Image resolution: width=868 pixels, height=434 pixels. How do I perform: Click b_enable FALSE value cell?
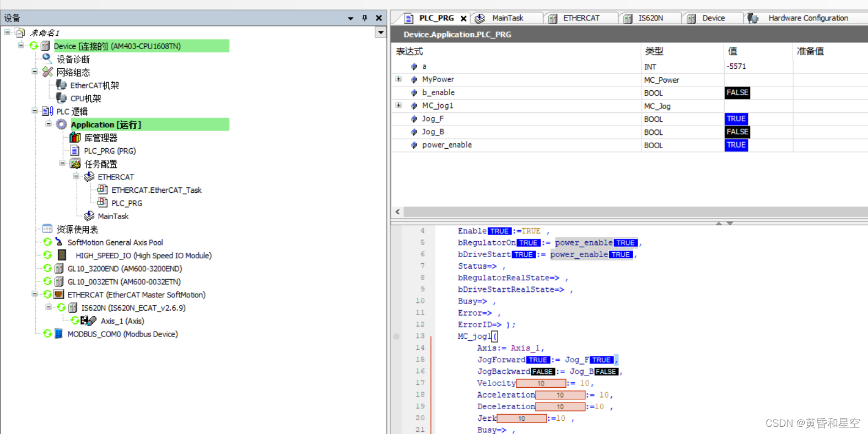737,93
